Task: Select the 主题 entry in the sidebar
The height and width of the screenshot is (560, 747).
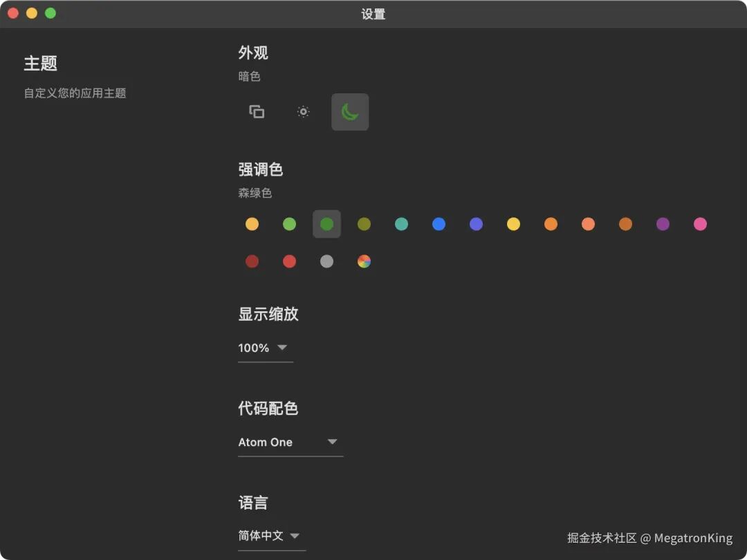Action: point(41,64)
